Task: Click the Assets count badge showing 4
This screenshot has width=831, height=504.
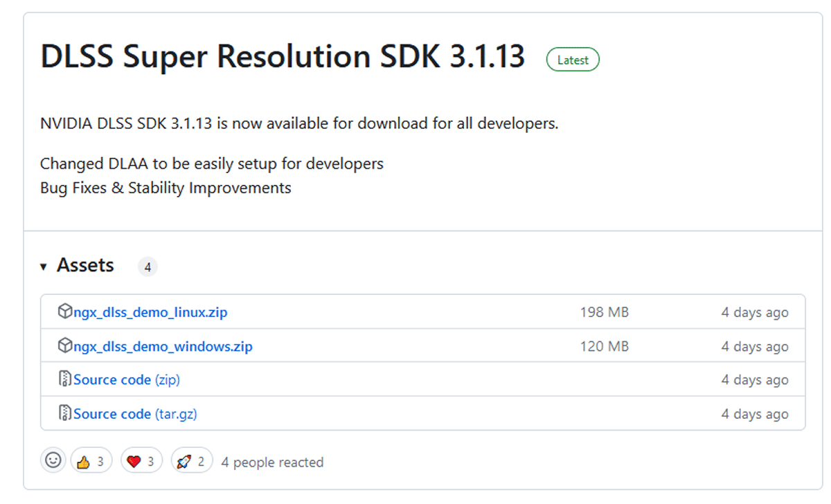Action: click(x=148, y=267)
